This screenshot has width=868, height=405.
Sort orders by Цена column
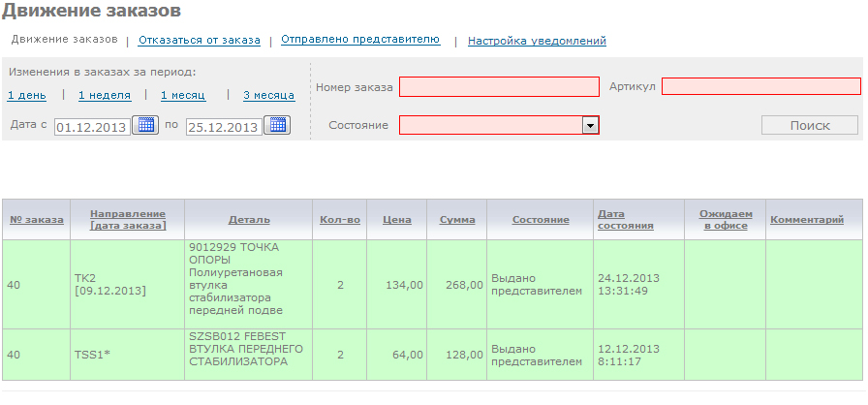click(x=396, y=220)
